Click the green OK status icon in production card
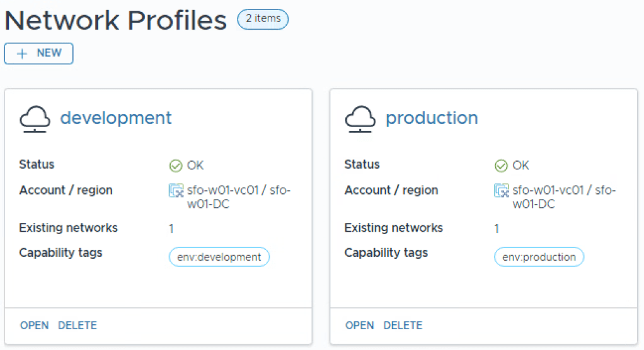 click(x=501, y=166)
